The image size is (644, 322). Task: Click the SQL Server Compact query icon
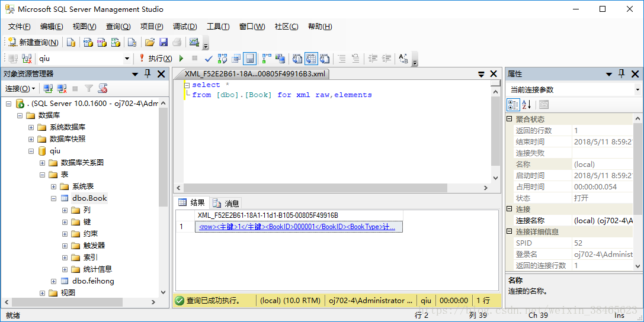[132, 42]
